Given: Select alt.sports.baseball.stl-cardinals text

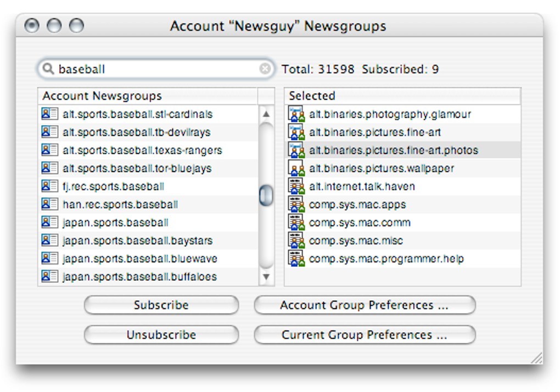Looking at the screenshot, I should (x=137, y=114).
